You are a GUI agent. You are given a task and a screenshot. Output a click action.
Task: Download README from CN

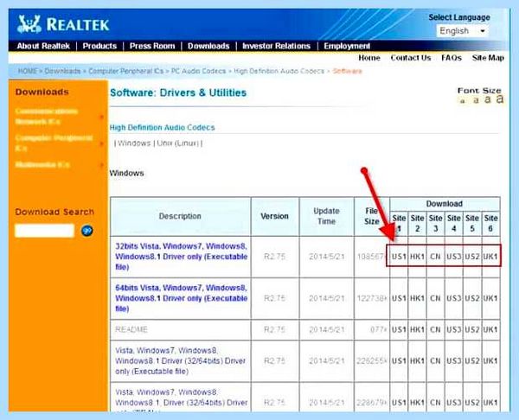point(435,329)
